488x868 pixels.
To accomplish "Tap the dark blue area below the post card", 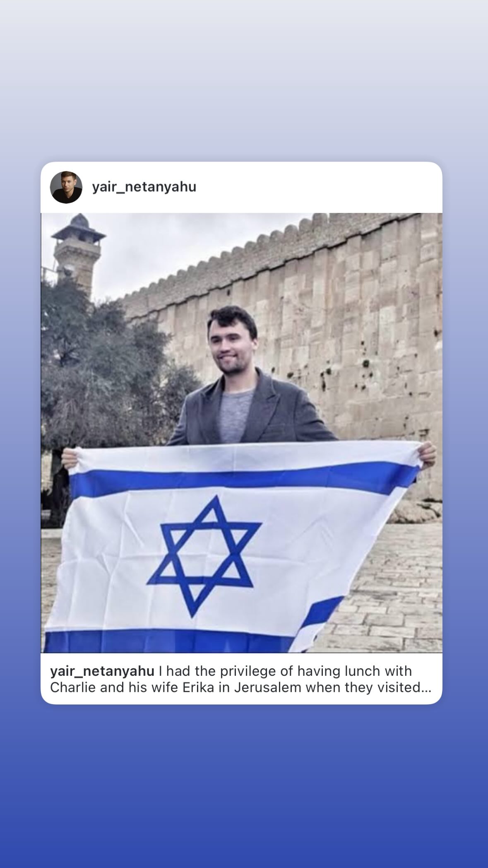I will coord(244,787).
